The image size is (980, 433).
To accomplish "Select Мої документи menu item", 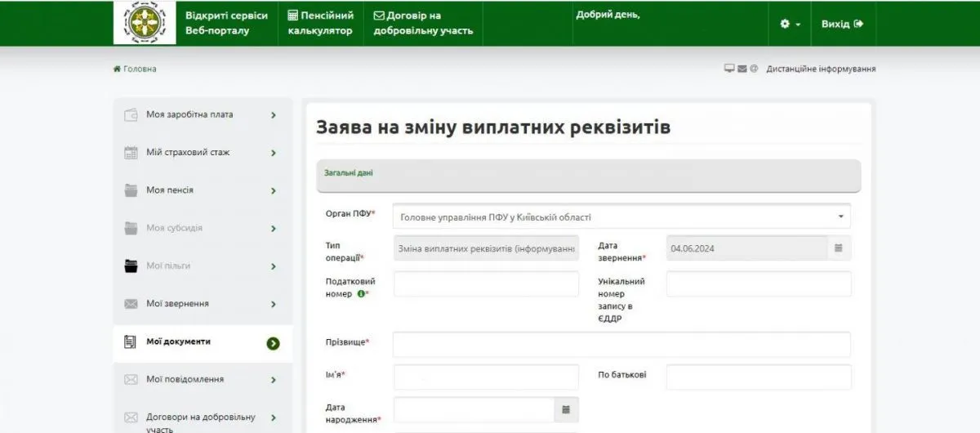I will [203, 342].
